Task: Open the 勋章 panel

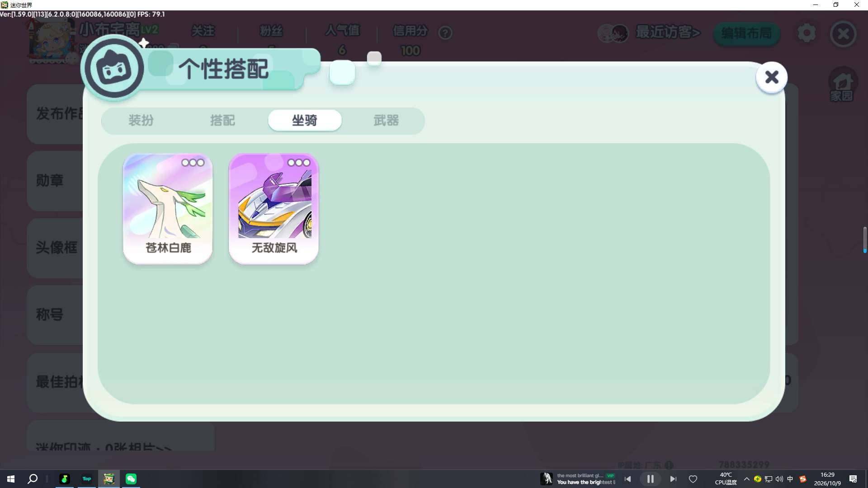Action: click(x=55, y=181)
